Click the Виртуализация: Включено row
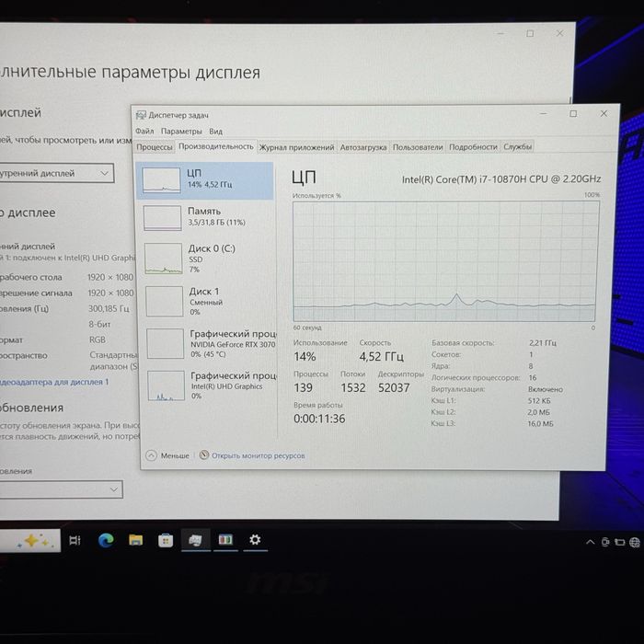This screenshot has height=644, width=644. click(x=497, y=389)
